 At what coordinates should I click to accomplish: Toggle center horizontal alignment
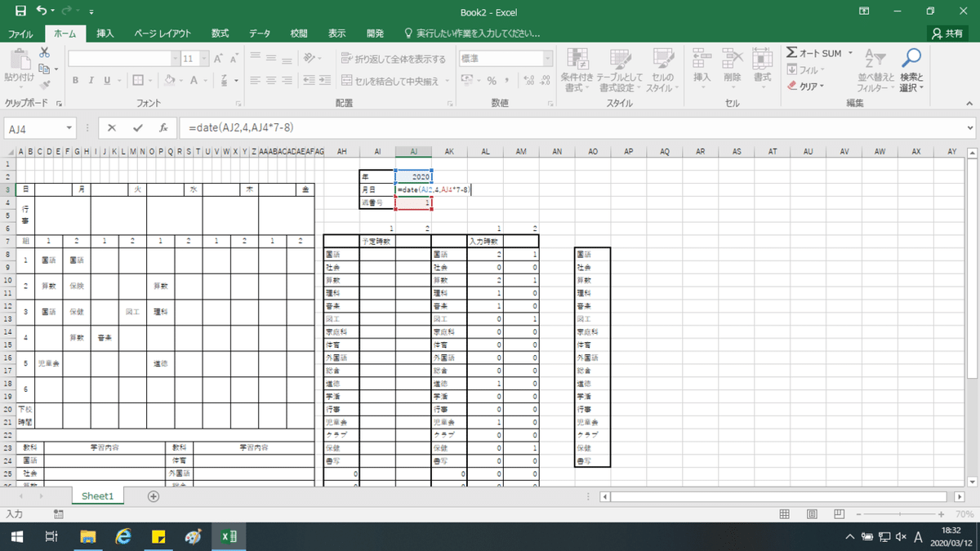(270, 81)
